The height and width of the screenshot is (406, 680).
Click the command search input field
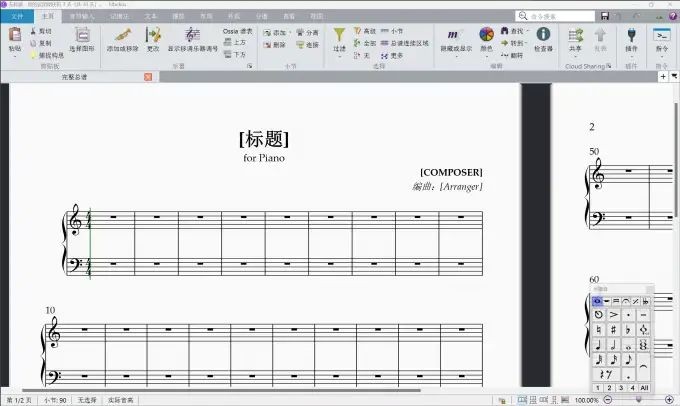tap(560, 16)
